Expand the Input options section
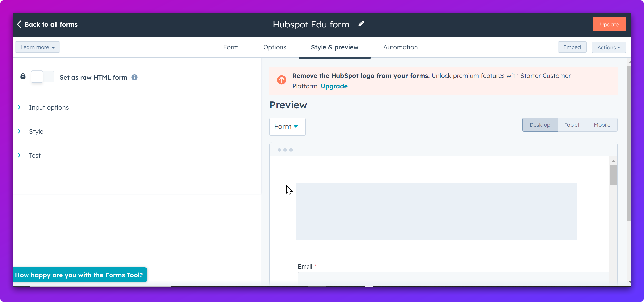Image resolution: width=644 pixels, height=302 pixels. pyautogui.click(x=137, y=107)
